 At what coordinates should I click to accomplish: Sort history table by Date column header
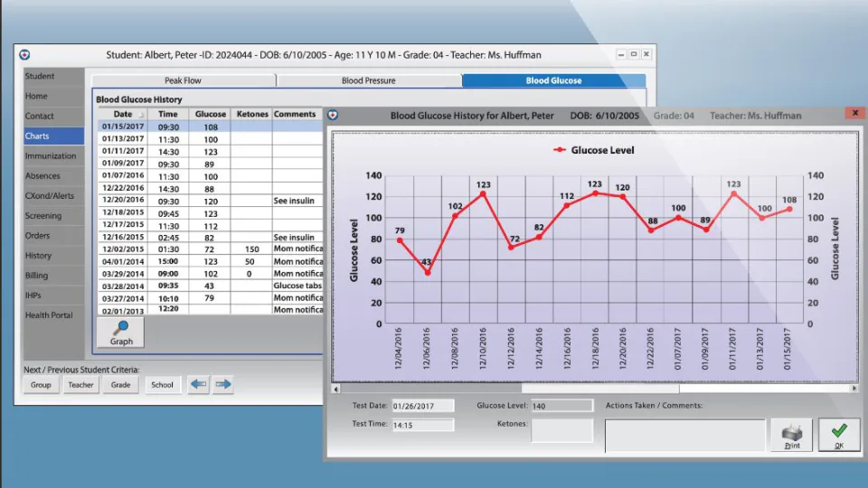click(x=123, y=114)
